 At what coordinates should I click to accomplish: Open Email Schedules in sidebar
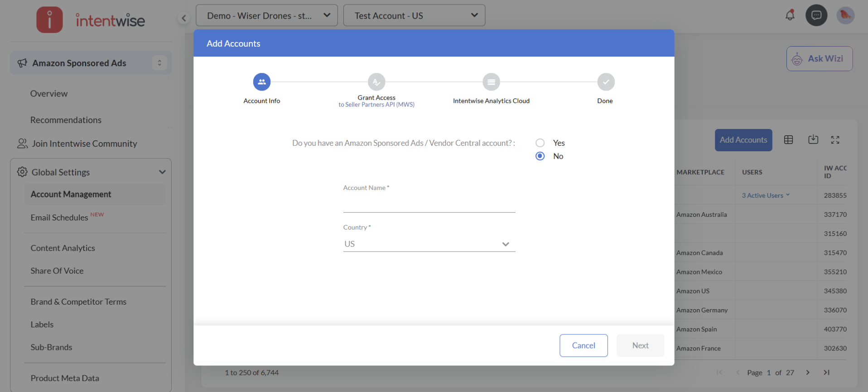coord(59,218)
